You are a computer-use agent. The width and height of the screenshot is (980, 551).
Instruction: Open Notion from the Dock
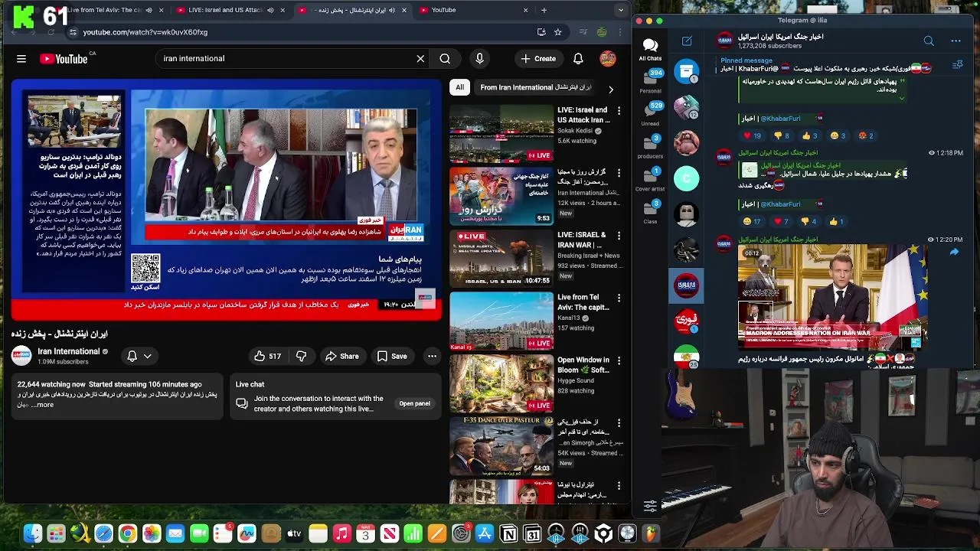point(508,533)
